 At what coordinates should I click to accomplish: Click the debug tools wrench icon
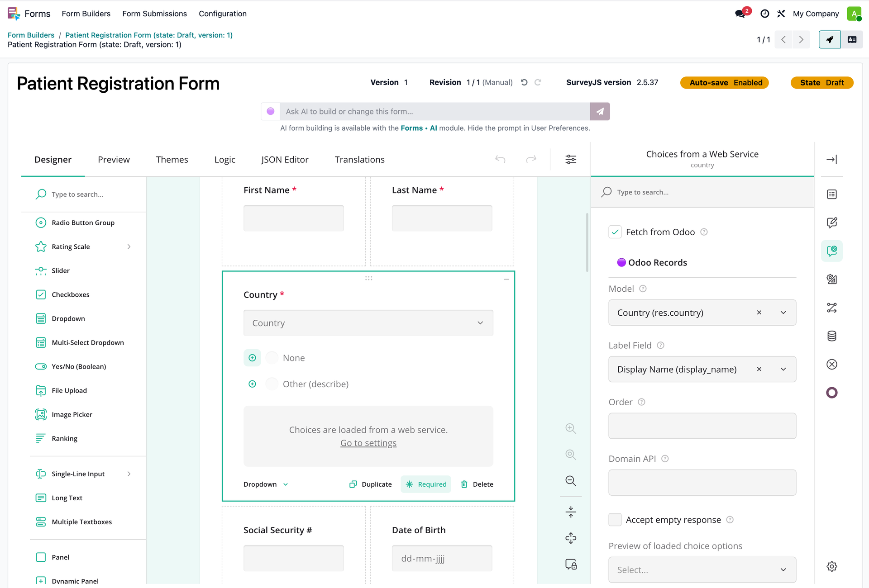coord(781,14)
